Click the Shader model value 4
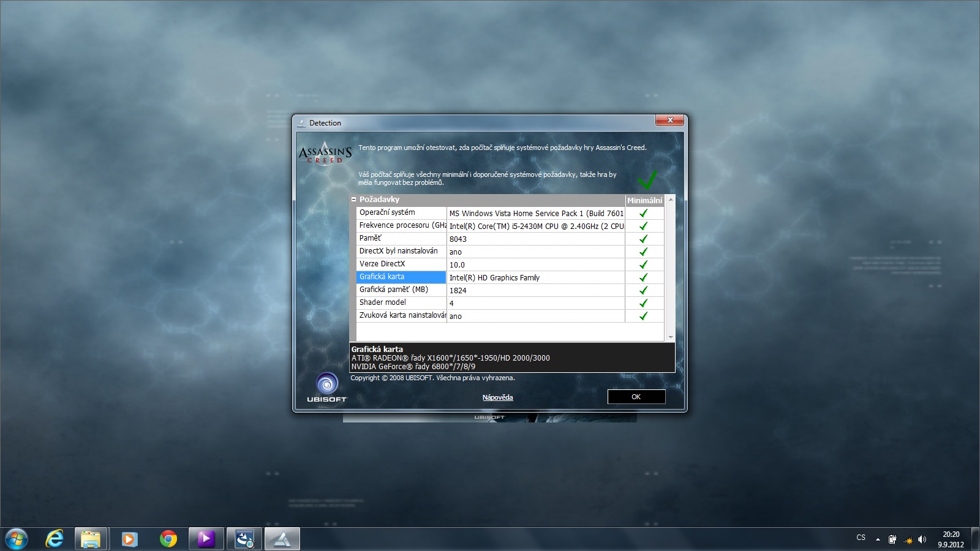The image size is (980, 551). click(x=451, y=304)
